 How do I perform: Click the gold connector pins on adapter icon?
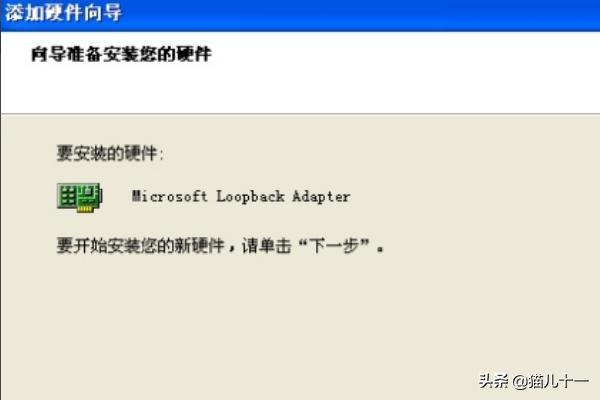(85, 209)
